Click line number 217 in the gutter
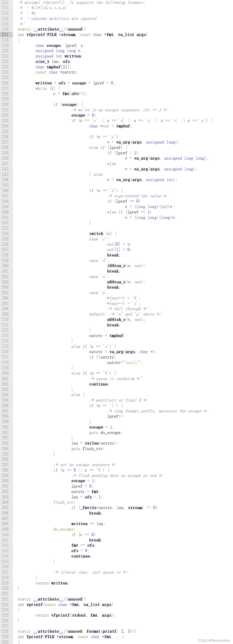Screen dimensions: 233x644 coord(5,34)
